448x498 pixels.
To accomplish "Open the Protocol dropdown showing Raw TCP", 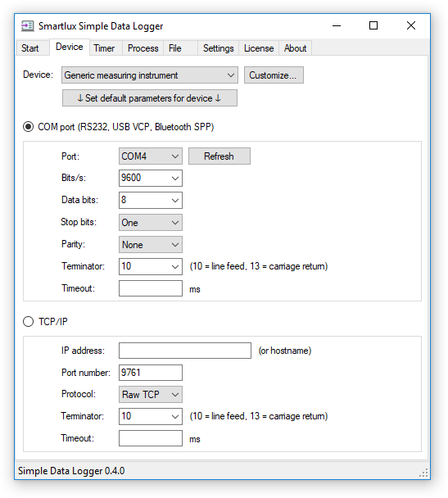I will [x=151, y=395].
